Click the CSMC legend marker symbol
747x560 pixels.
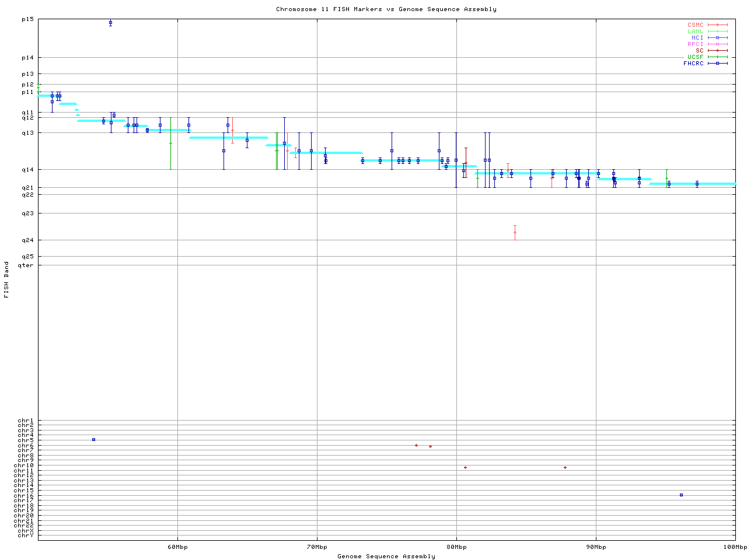click(717, 25)
